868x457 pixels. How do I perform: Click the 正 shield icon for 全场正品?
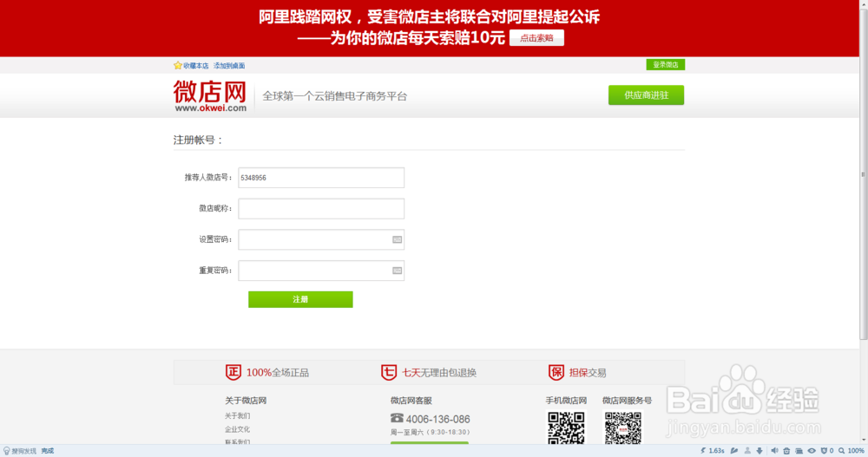click(x=233, y=372)
